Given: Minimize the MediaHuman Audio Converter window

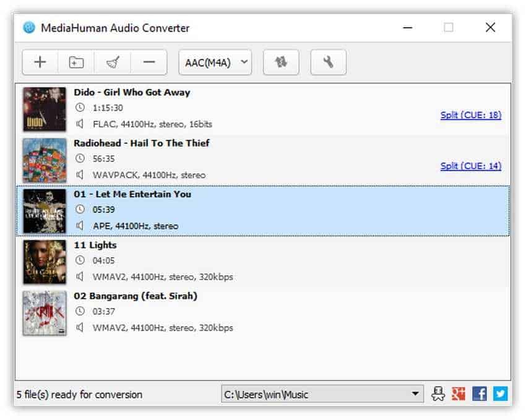Looking at the screenshot, I should coord(408,27).
